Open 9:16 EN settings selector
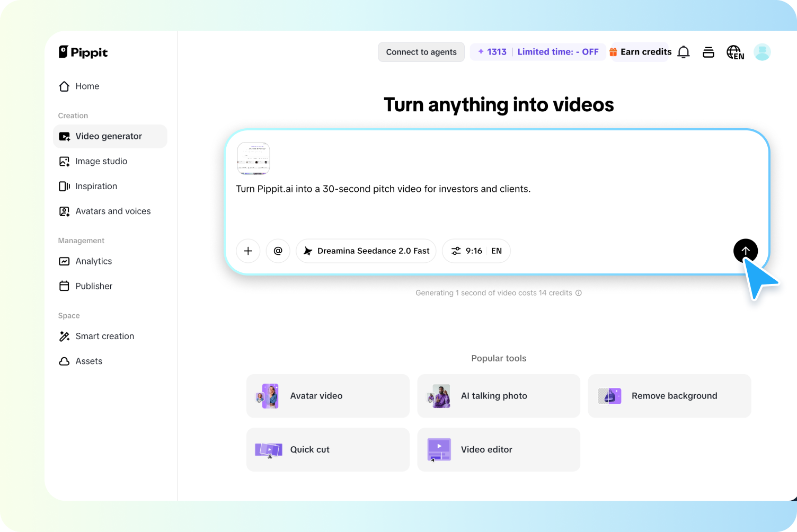Viewport: 797px width, 532px height. [476, 251]
